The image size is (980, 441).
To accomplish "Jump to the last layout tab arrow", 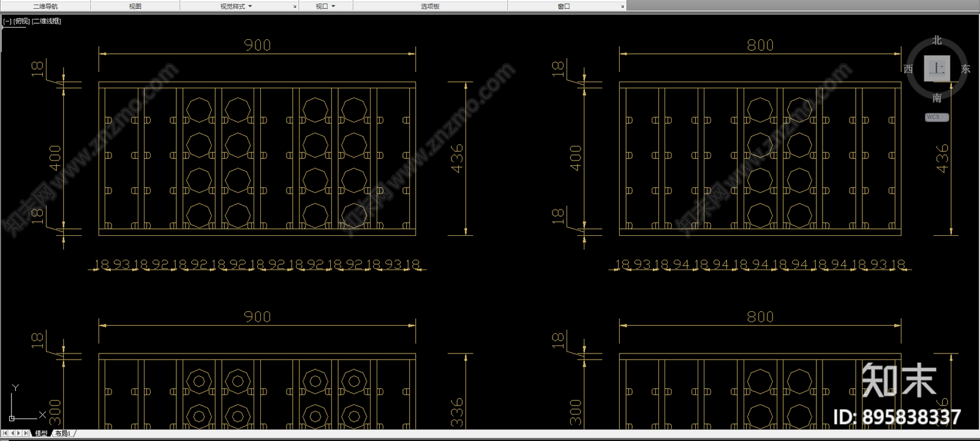I will 26,433.
